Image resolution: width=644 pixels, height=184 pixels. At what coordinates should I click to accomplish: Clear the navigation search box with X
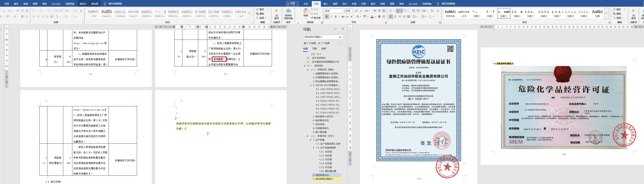click(x=340, y=37)
